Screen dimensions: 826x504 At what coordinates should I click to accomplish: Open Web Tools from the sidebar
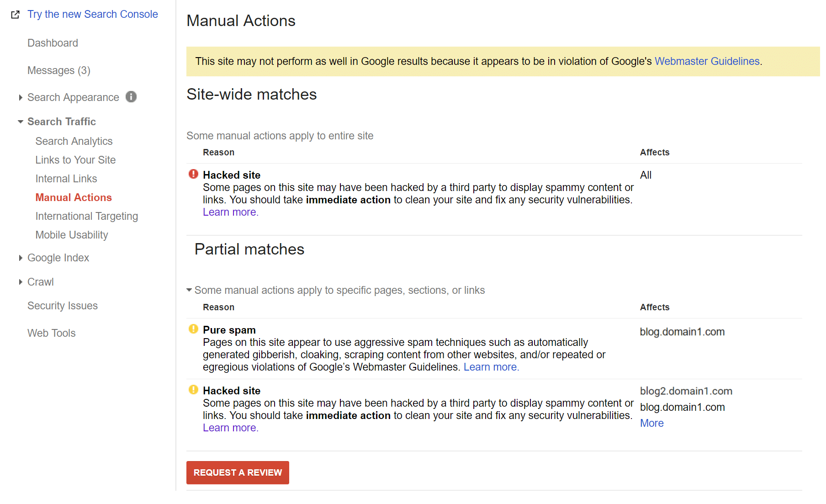pyautogui.click(x=51, y=333)
